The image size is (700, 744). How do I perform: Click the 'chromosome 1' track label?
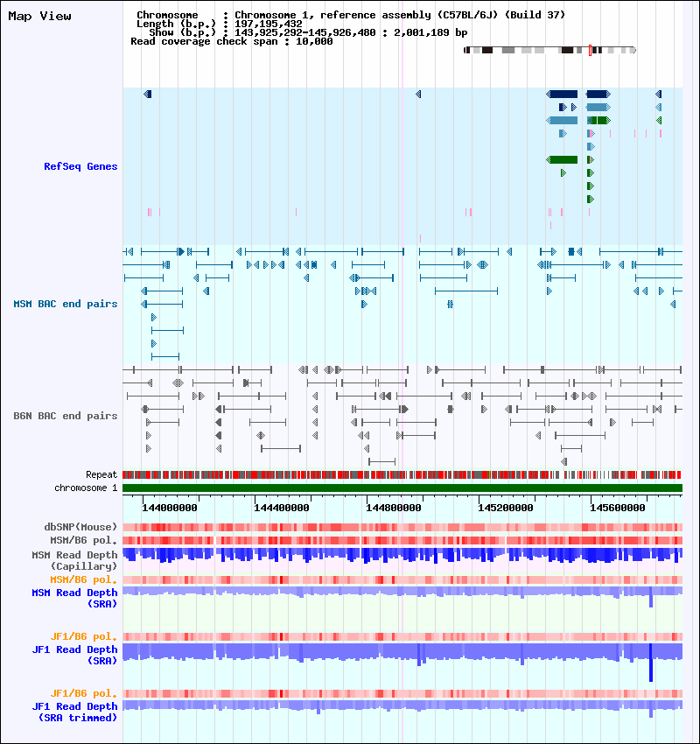pyautogui.click(x=86, y=488)
